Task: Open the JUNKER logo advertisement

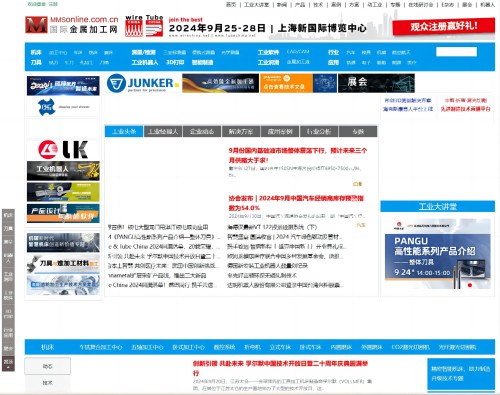Action: coord(143,83)
